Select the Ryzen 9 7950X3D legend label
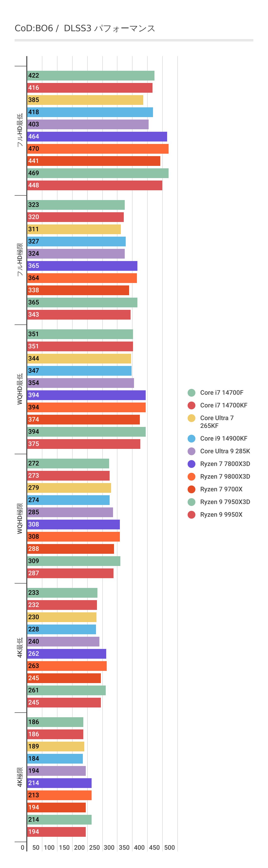This screenshot has width=268, height=868. click(x=225, y=502)
